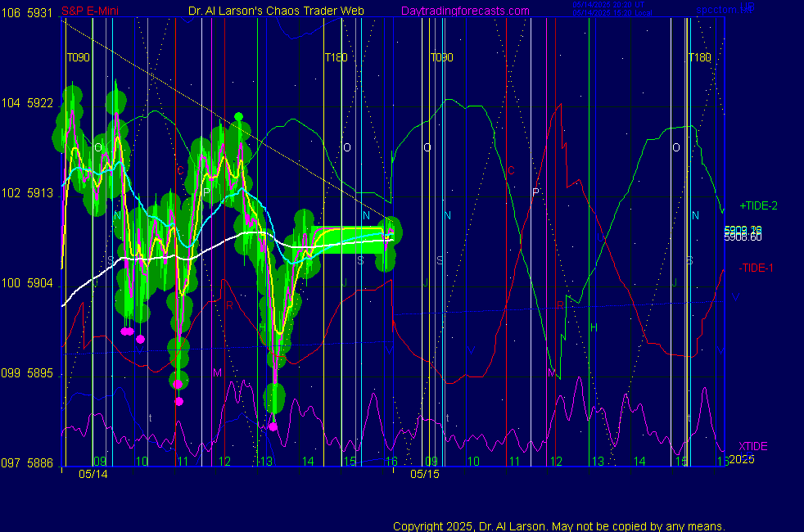Click the 099 5895 price axis label
This screenshot has height=532, width=804.
click(x=27, y=373)
